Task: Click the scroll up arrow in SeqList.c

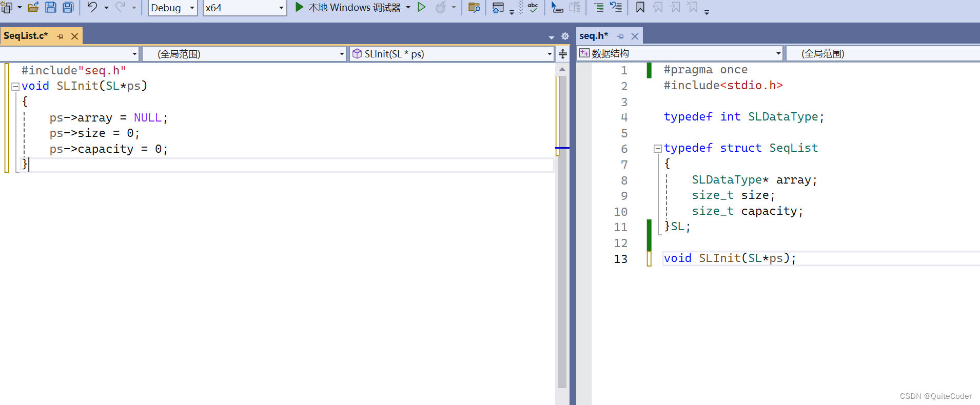Action: [562, 69]
